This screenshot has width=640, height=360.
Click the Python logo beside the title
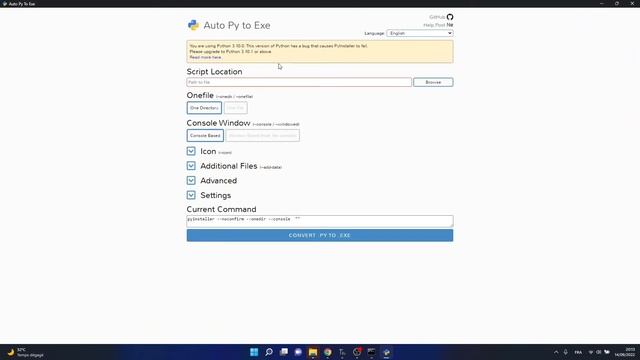(x=193, y=25)
